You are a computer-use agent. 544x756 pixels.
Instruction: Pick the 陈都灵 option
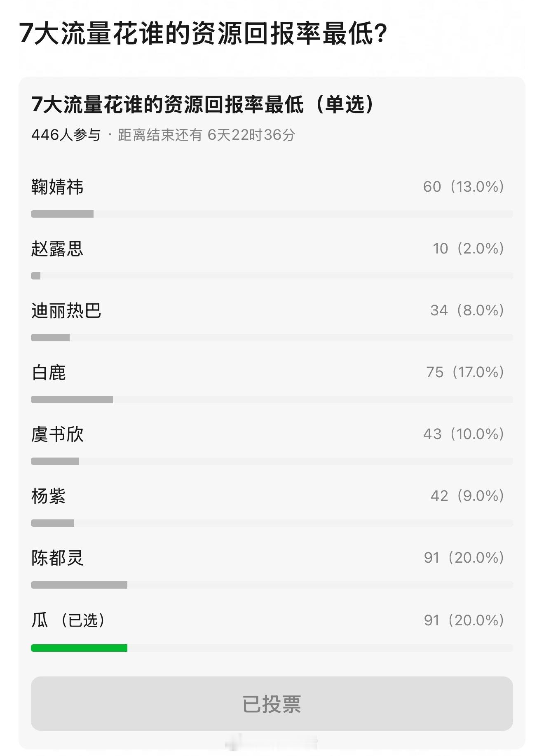pos(272,568)
